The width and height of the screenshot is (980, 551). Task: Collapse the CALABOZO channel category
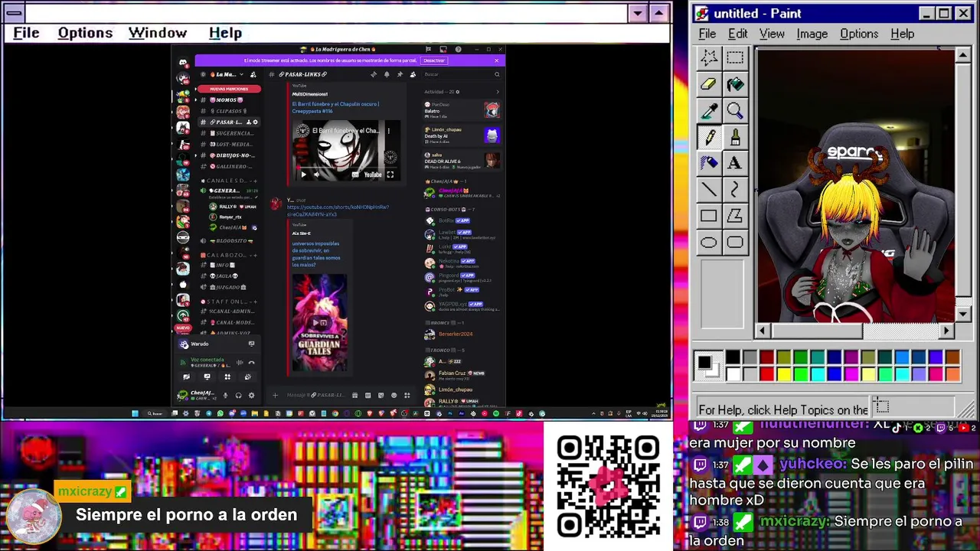pyautogui.click(x=224, y=255)
